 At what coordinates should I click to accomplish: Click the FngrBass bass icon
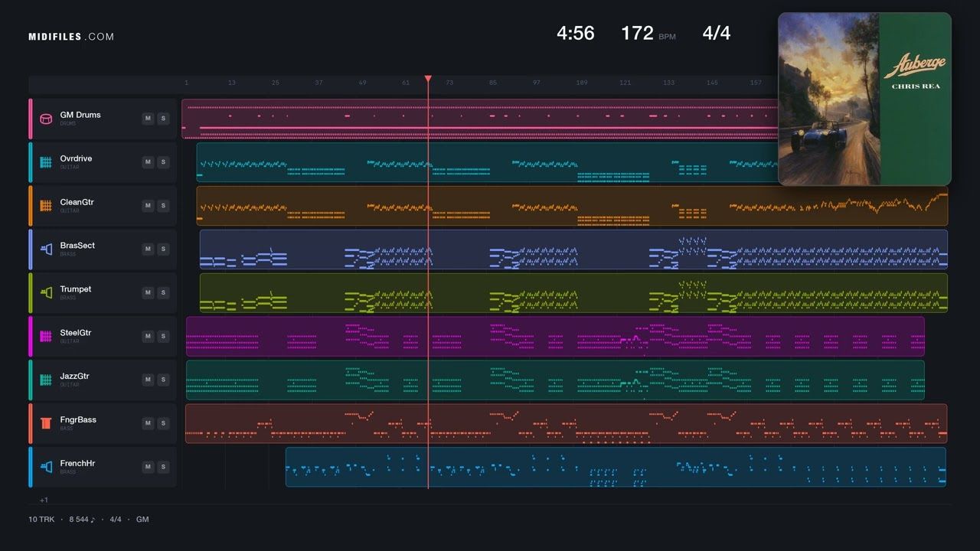(x=46, y=423)
